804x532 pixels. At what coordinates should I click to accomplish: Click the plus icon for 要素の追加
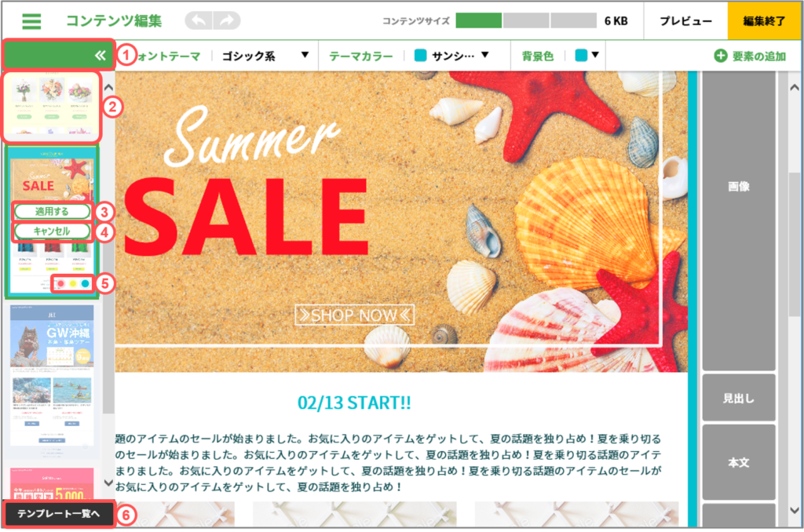(x=721, y=56)
